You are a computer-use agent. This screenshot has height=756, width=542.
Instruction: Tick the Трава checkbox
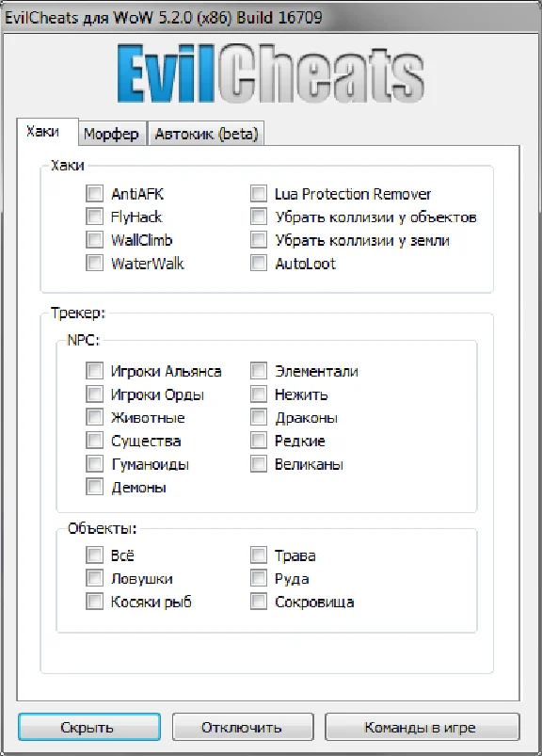click(259, 555)
